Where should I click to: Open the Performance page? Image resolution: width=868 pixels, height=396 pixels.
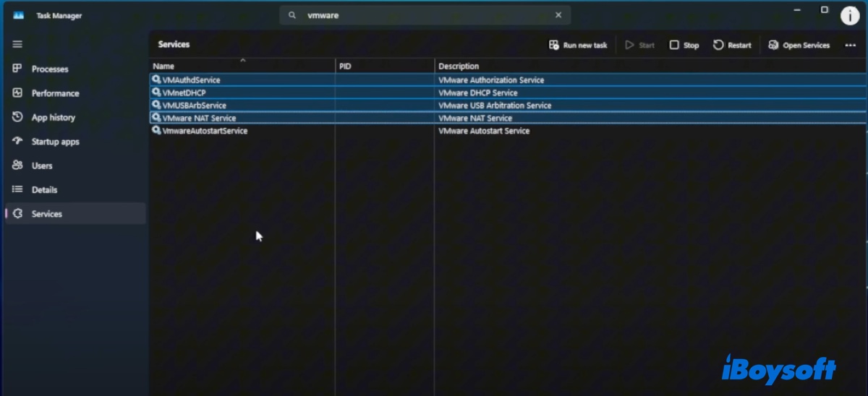(55, 93)
